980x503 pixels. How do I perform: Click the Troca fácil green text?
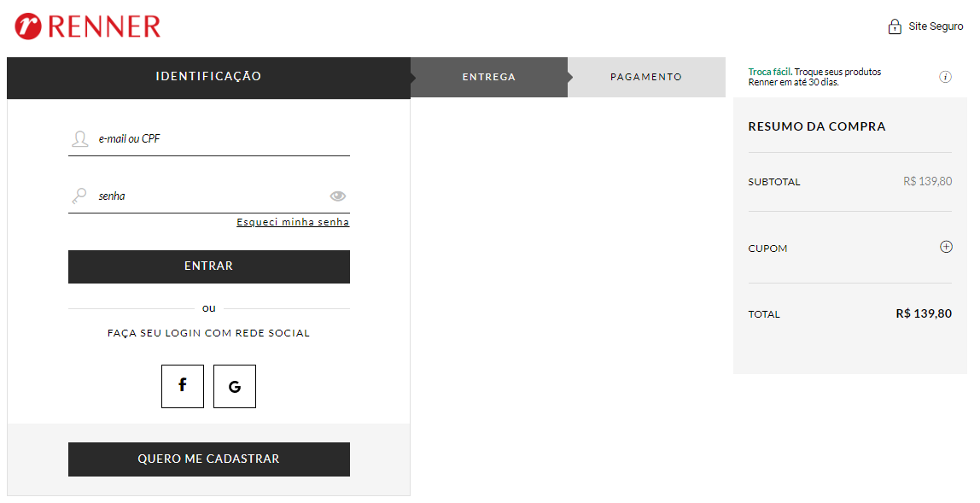click(x=770, y=72)
